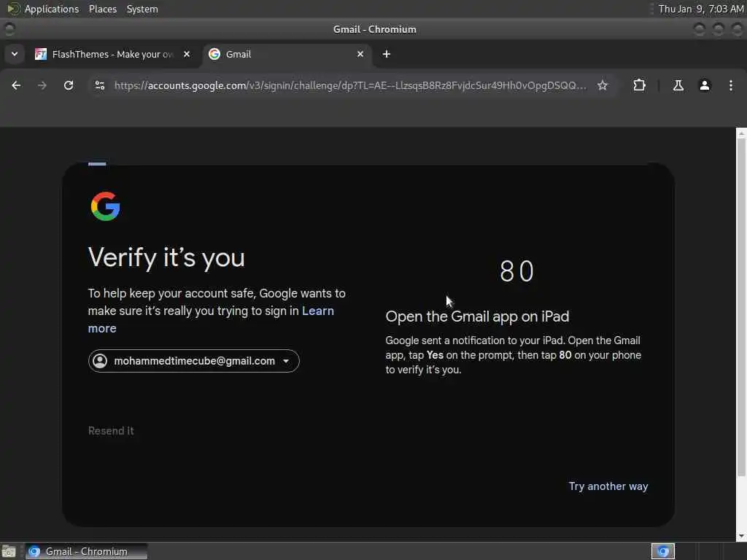Click the verification number 80
The width and height of the screenshot is (747, 560).
tap(517, 271)
